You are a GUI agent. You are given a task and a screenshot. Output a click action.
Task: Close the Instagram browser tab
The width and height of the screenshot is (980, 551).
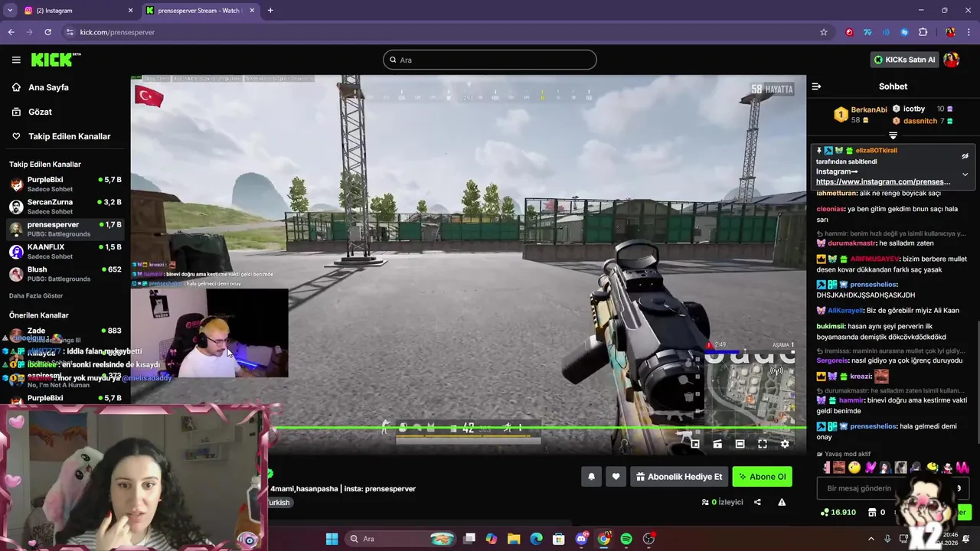pos(130,11)
